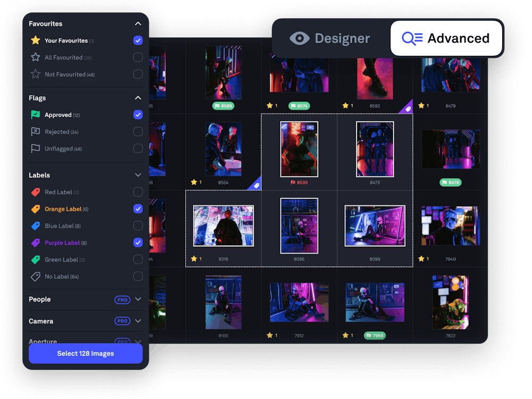
Task: Select the Unflagged flag icon
Action: [35, 148]
